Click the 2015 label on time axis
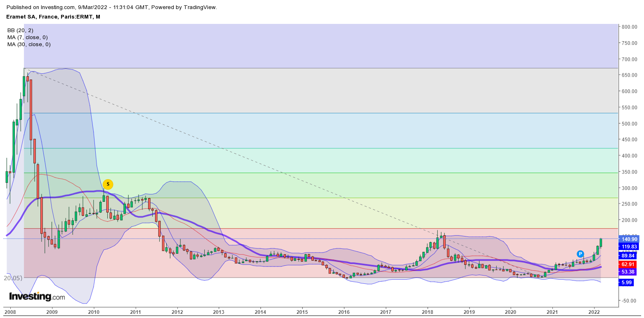 302,311
